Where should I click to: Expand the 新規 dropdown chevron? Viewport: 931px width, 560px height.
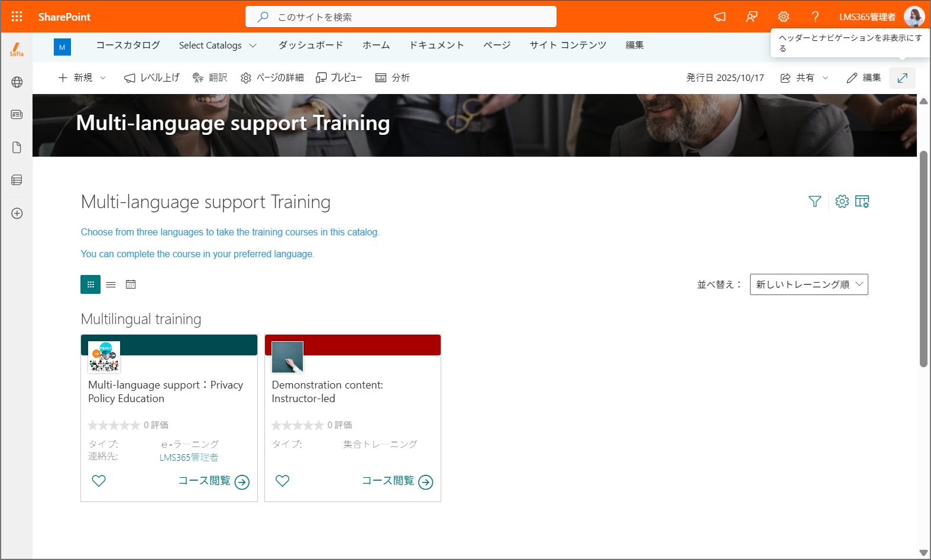(x=103, y=77)
